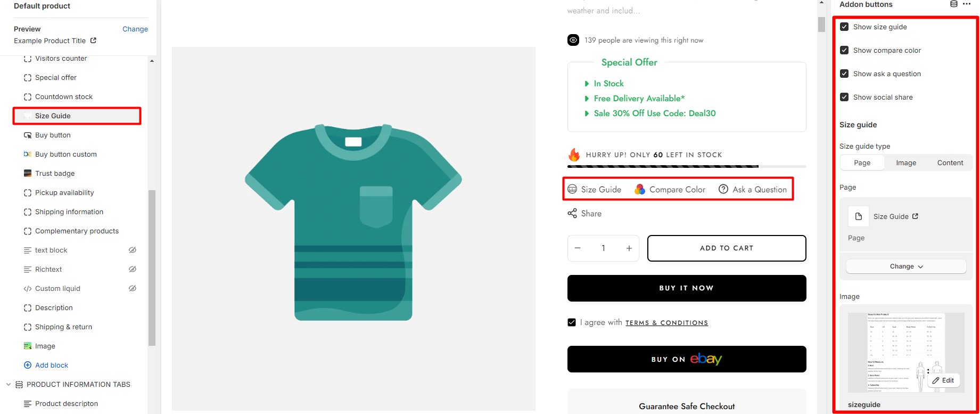This screenshot has height=414, width=980.
Task: Click the Share icon under Size Guide
Action: coord(572,214)
